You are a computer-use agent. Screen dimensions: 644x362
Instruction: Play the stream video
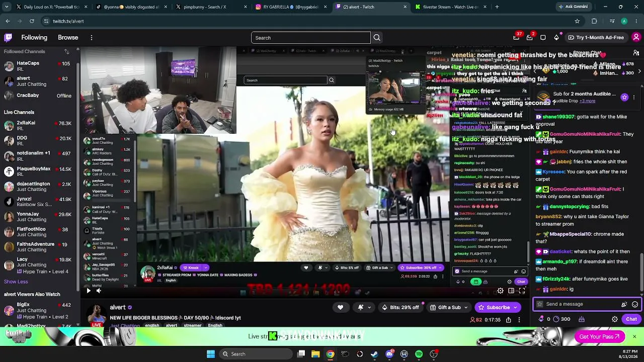pos(89,291)
